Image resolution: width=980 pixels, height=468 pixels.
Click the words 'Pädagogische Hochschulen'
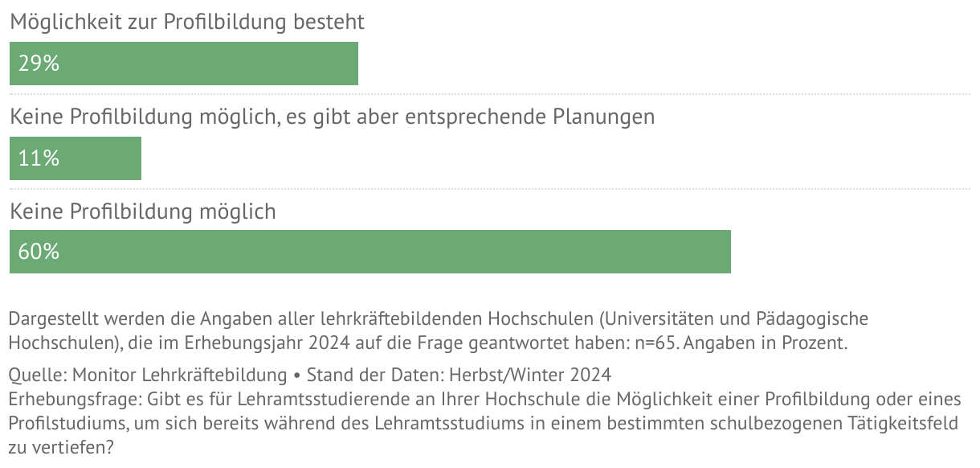[439, 330]
